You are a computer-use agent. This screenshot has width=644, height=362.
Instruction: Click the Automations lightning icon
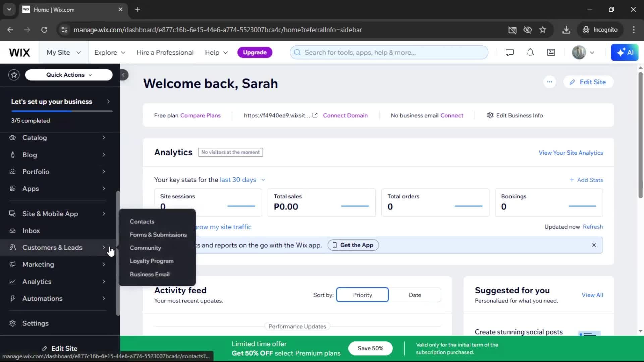point(13,299)
